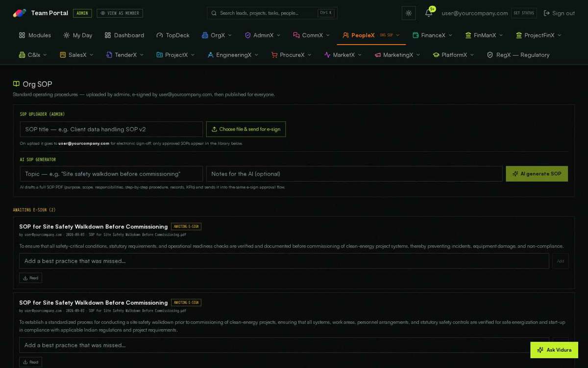Focus the SOP title input field

(111, 129)
